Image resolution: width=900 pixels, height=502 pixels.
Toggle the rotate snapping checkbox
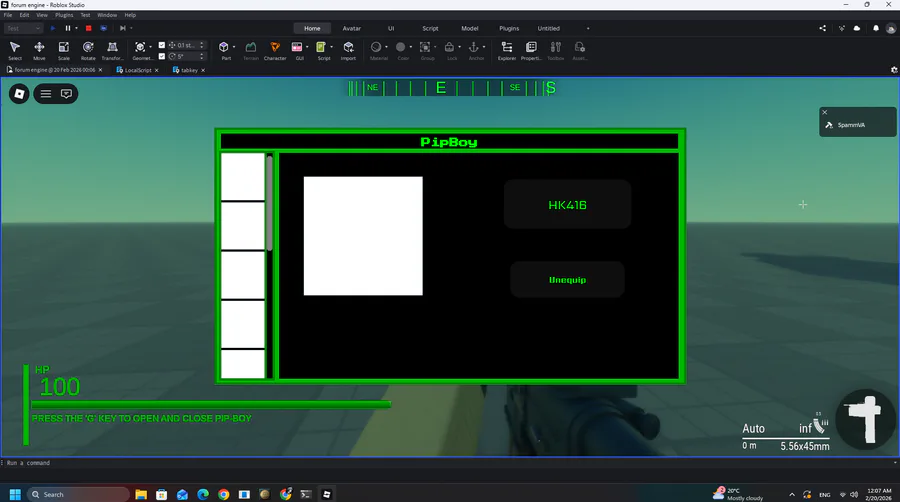tap(162, 56)
